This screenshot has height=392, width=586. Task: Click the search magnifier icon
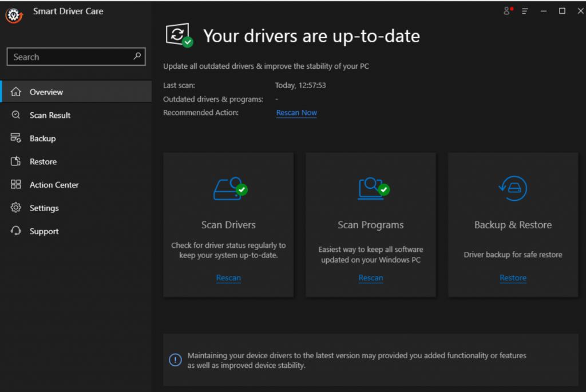point(137,56)
